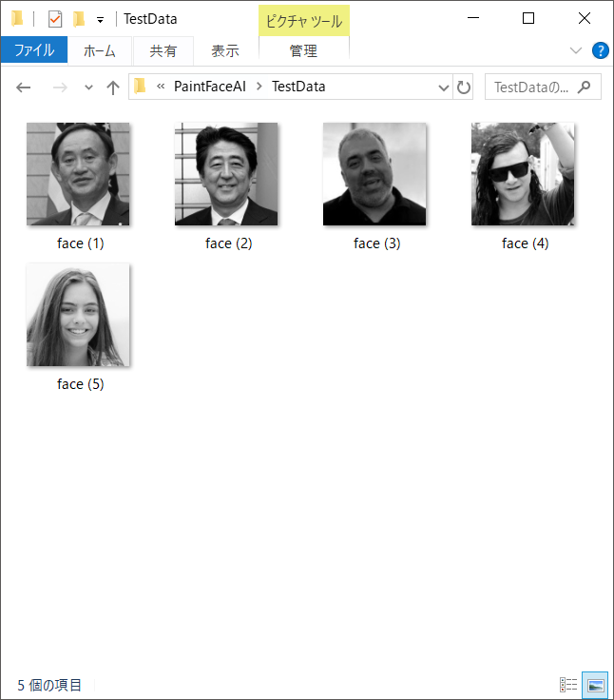
Task: Select the face (1) thumbnail
Action: [x=78, y=174]
